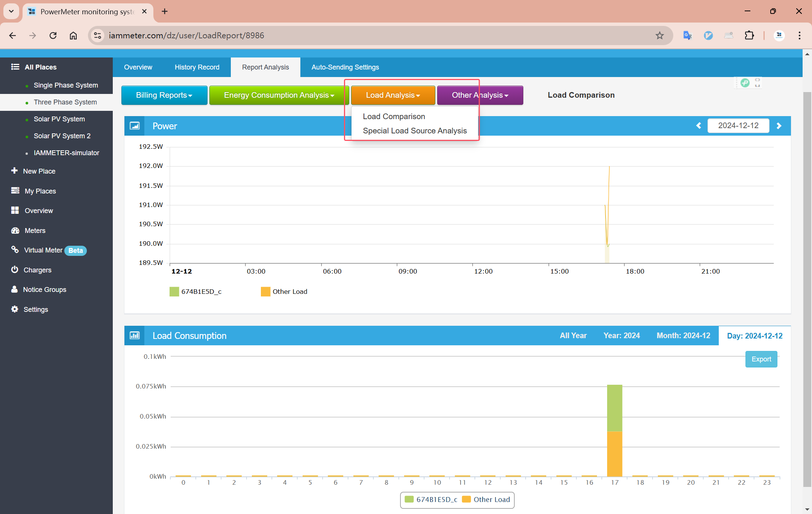Click the green circular floating widget icon
Image resolution: width=812 pixels, height=514 pixels.
[x=745, y=83]
